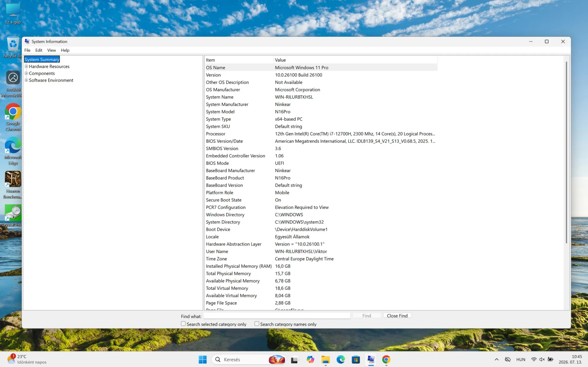Screen dimensions: 588x367
Task: Open Microsoft Edge from taskbar
Action: tap(341, 359)
